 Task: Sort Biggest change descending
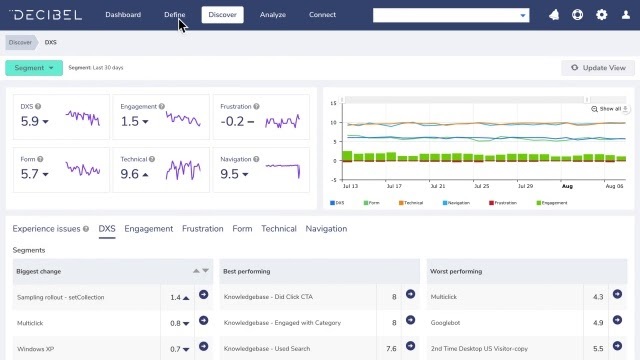205,271
